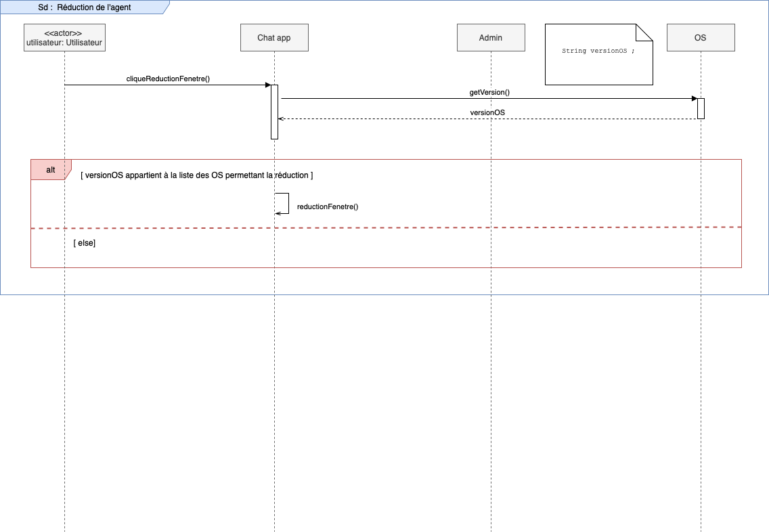Select the reductionFenetre() label
This screenshot has width=769, height=532.
tap(328, 206)
